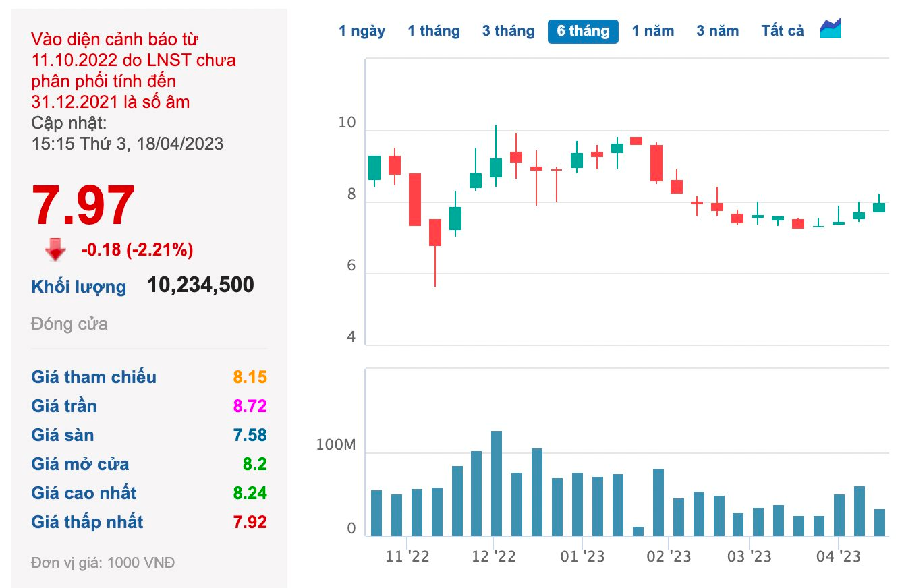
Task: Show the '3 tháng' chart period
Action: coord(508,31)
